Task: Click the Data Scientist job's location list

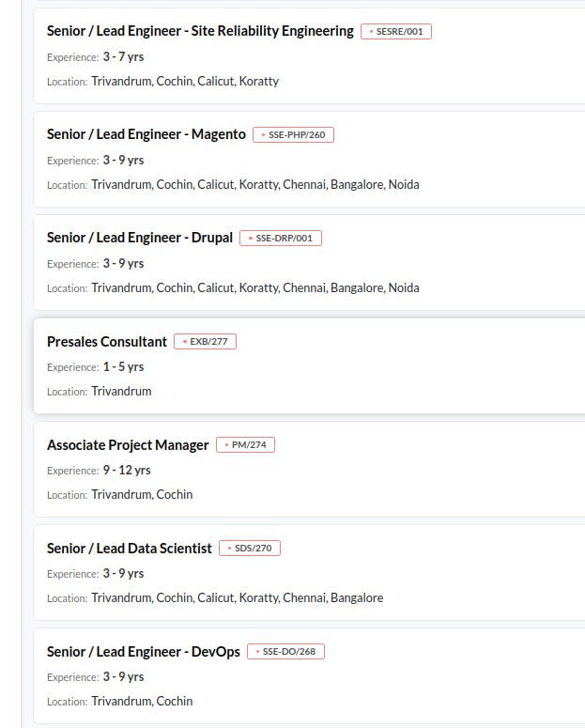Action: coord(238,598)
